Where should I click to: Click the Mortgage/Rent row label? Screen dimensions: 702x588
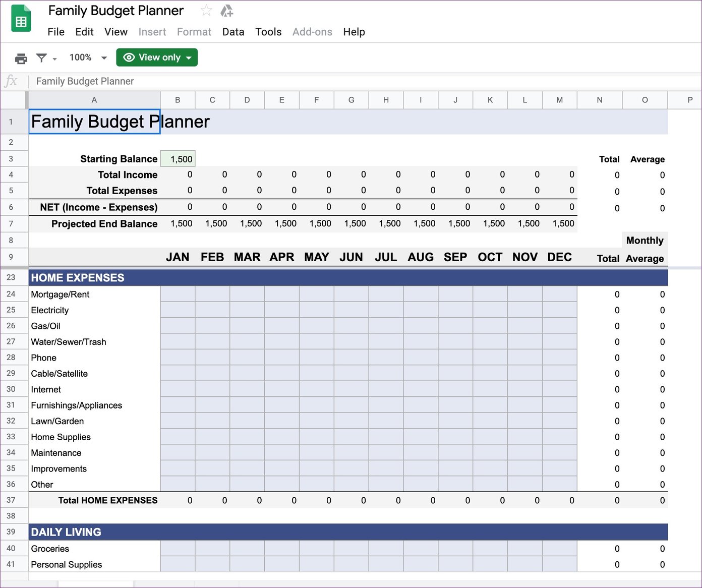pyautogui.click(x=60, y=295)
